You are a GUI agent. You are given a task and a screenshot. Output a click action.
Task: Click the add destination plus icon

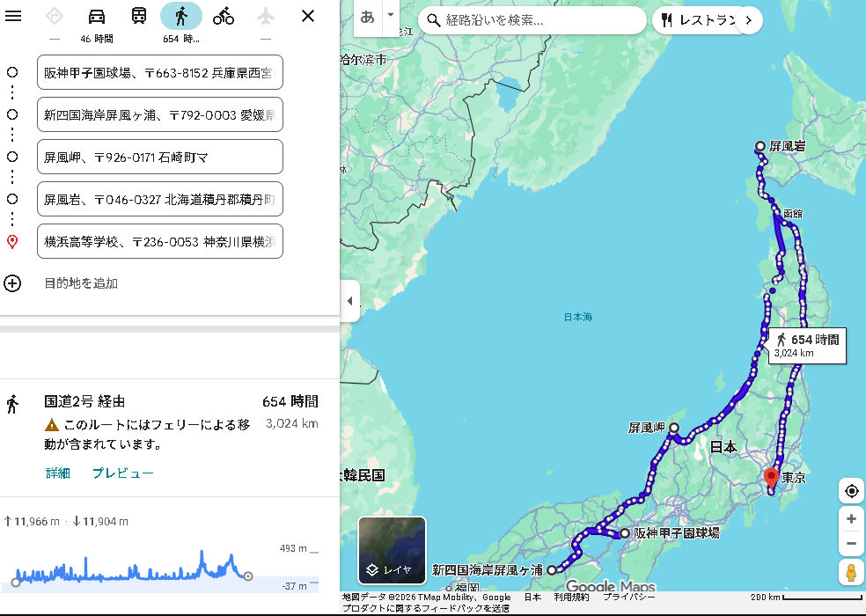coord(12,283)
